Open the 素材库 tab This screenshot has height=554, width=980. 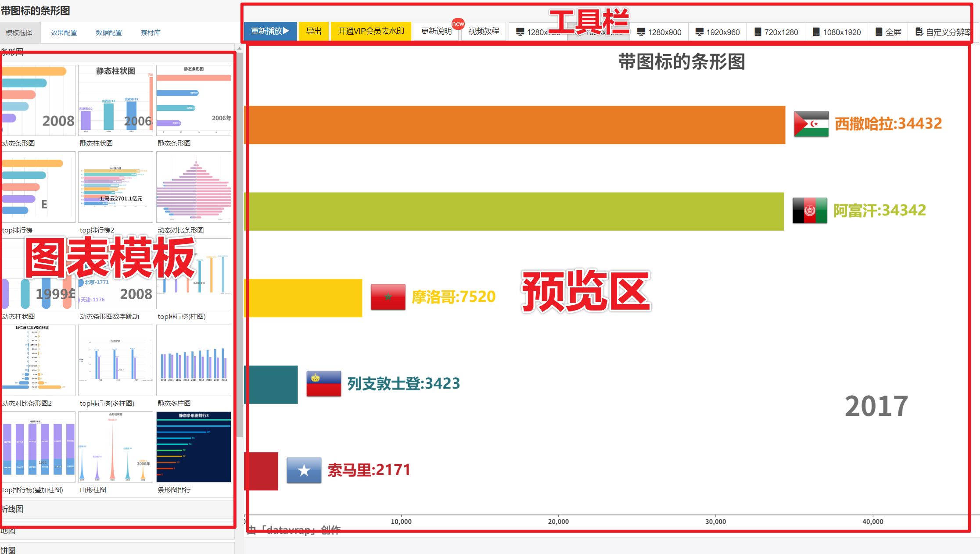(x=150, y=33)
